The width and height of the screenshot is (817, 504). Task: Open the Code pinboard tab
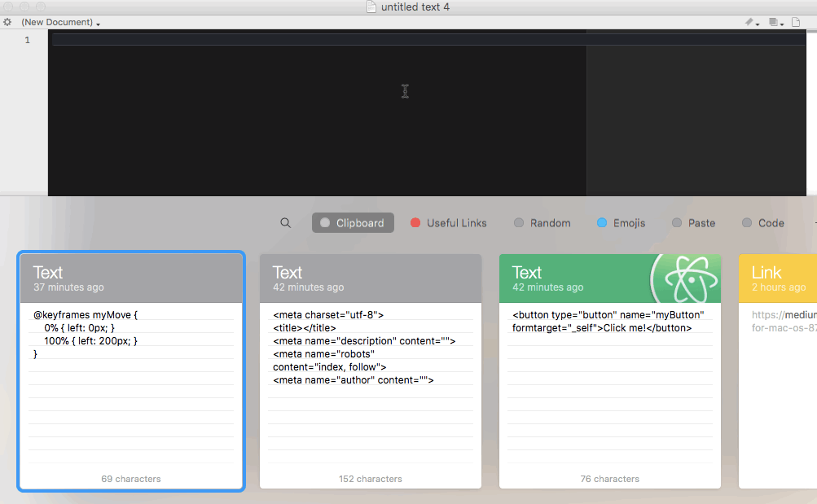point(763,223)
